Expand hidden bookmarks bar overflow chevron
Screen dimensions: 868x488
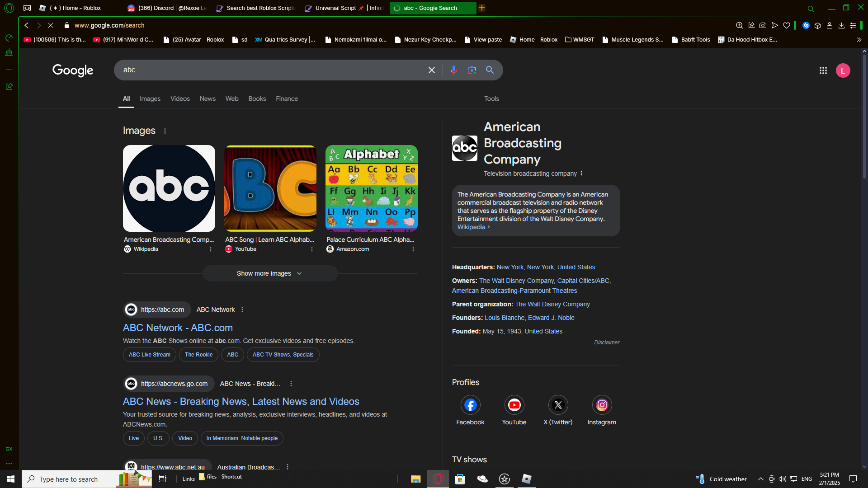click(x=859, y=40)
